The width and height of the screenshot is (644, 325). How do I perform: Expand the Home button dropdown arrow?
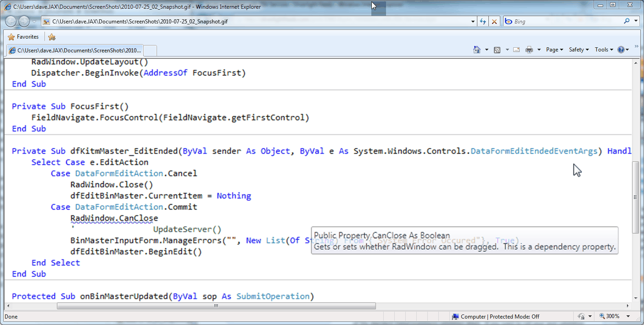pyautogui.click(x=487, y=50)
